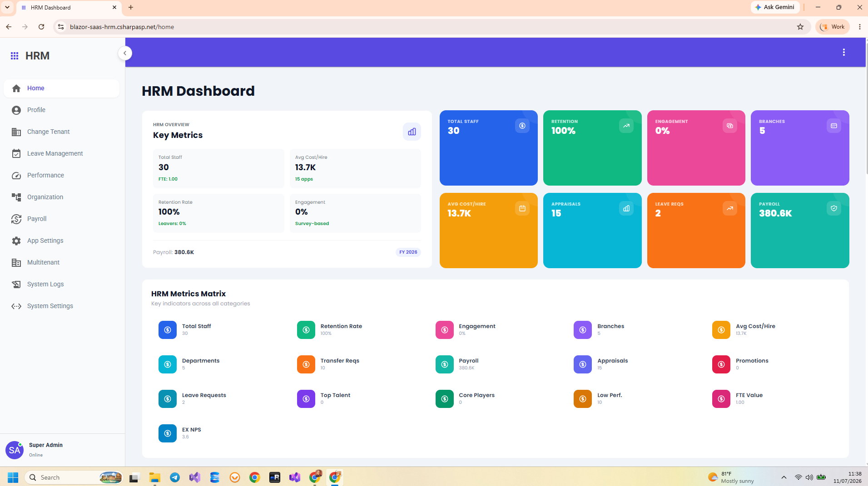Open File Explorer from the taskbar
Viewport: 868px width, 486px height.
[155, 477]
